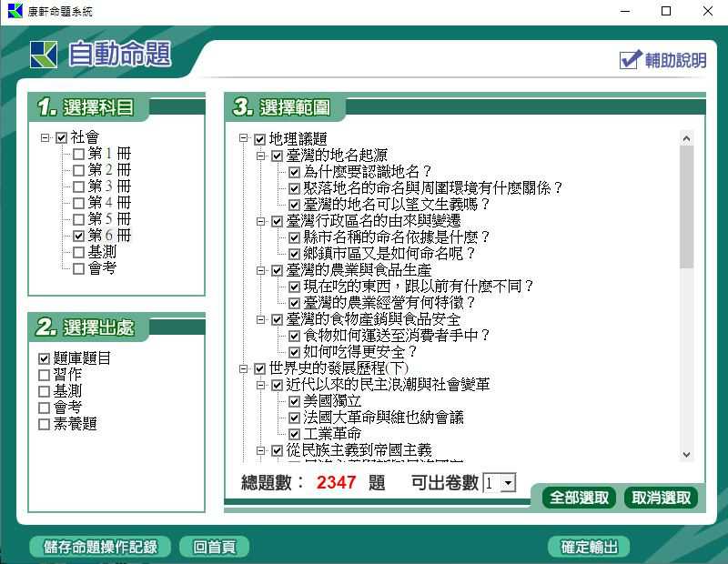Open 輔助說明 help checkmark icon
This screenshot has height=564, width=728.
tap(631, 59)
